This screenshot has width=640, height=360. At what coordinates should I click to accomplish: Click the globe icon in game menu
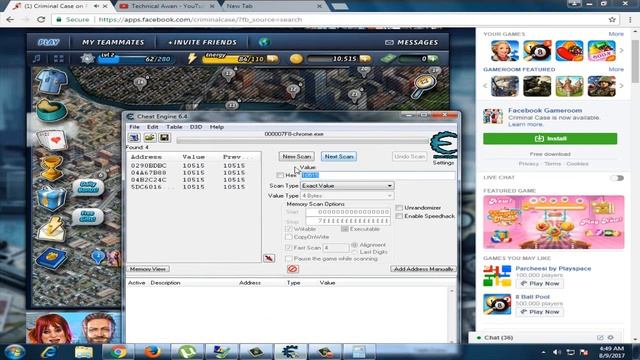[x=264, y=42]
